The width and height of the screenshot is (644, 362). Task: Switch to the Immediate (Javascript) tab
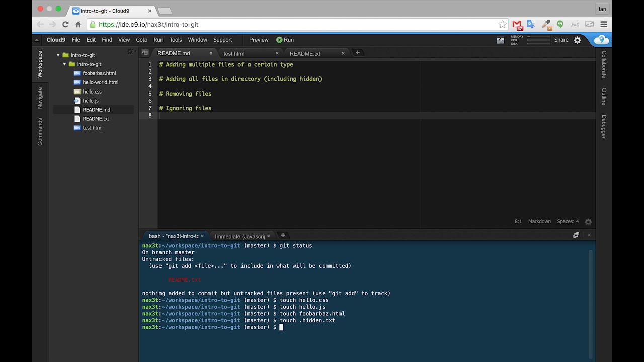tap(240, 236)
